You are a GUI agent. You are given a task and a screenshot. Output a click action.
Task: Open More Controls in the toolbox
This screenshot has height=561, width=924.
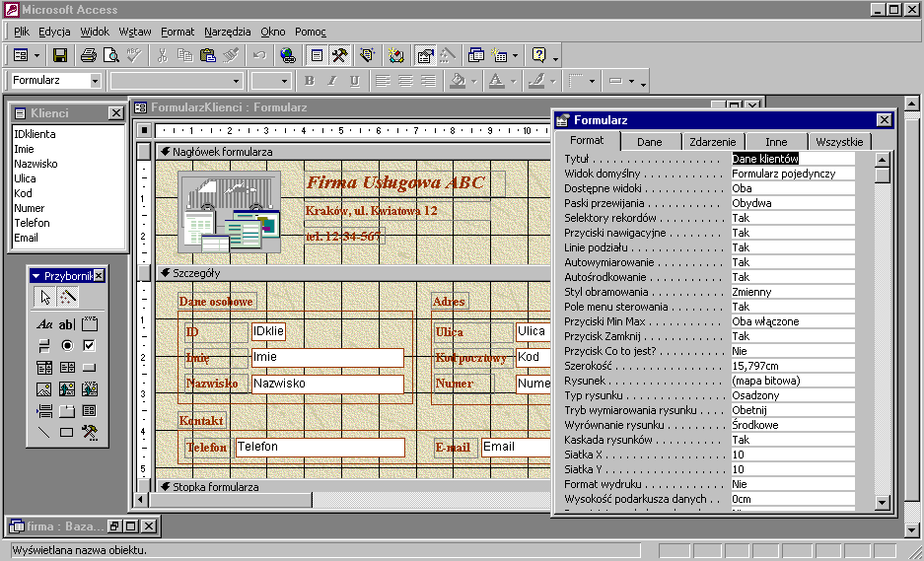(x=89, y=433)
